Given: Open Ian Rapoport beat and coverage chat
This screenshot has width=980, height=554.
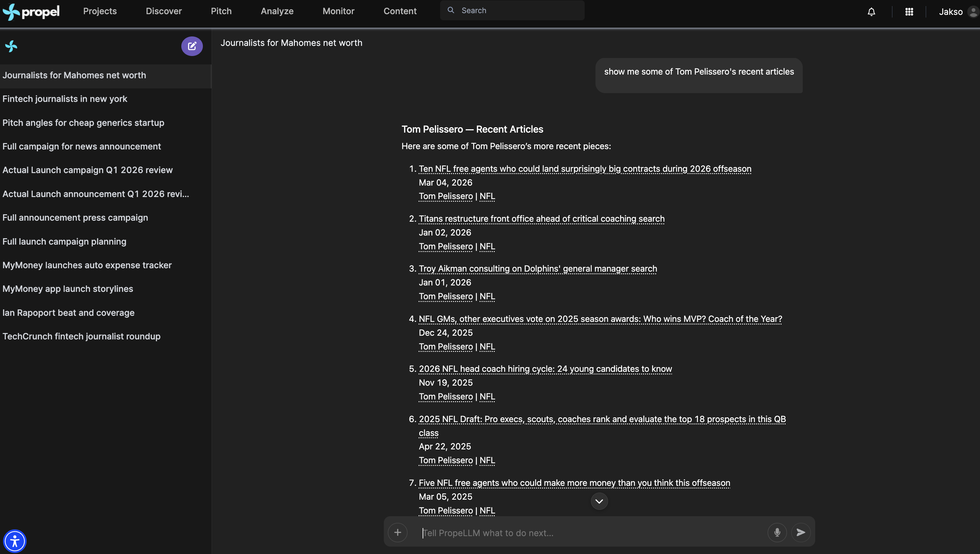Looking at the screenshot, I should point(68,313).
